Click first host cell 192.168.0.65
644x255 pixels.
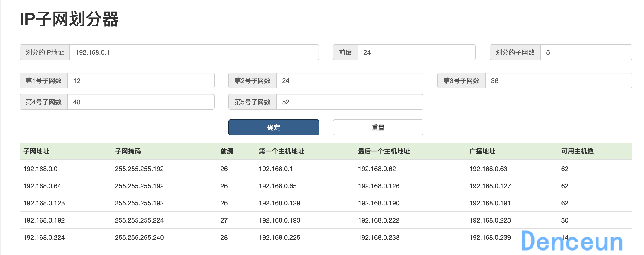point(277,186)
